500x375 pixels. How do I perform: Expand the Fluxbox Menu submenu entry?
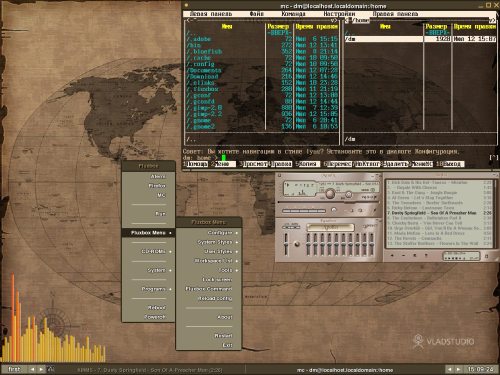tap(148, 233)
